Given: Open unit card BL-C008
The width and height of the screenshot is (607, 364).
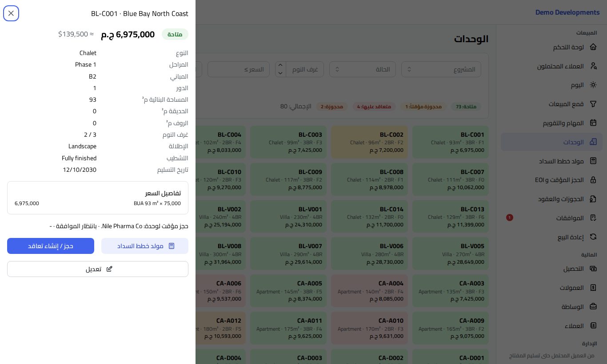Looking at the screenshot, I should pos(369,179).
